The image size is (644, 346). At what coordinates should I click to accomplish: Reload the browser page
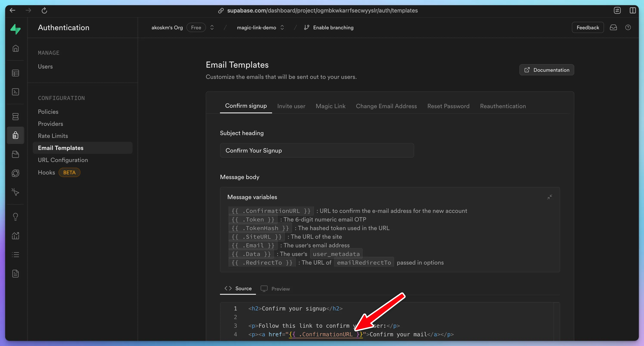coord(44,10)
